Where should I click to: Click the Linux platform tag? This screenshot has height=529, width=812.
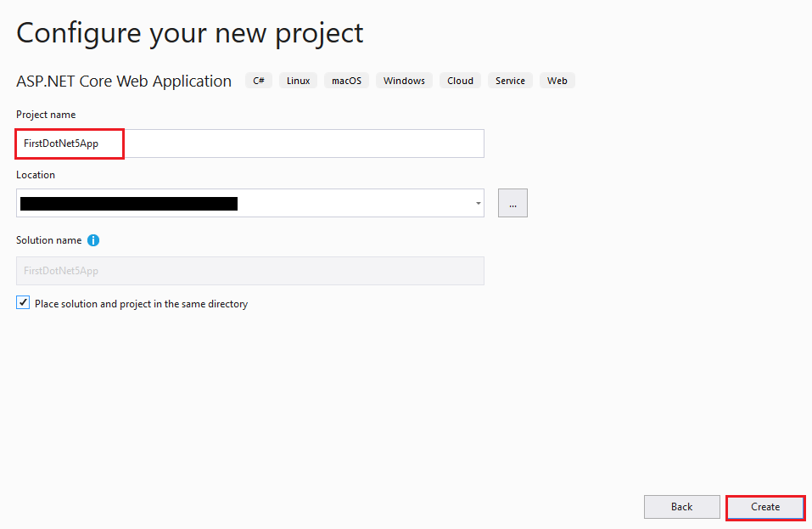coord(298,80)
